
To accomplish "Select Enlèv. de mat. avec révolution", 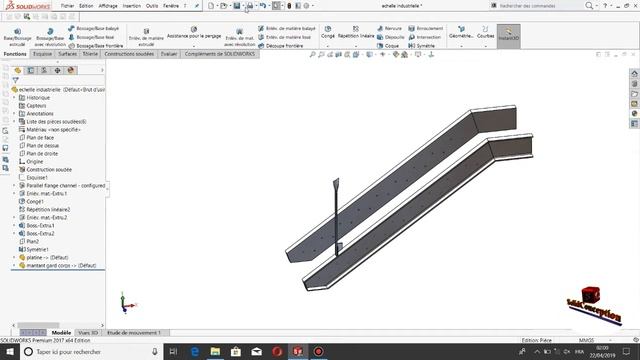I will point(240,37).
